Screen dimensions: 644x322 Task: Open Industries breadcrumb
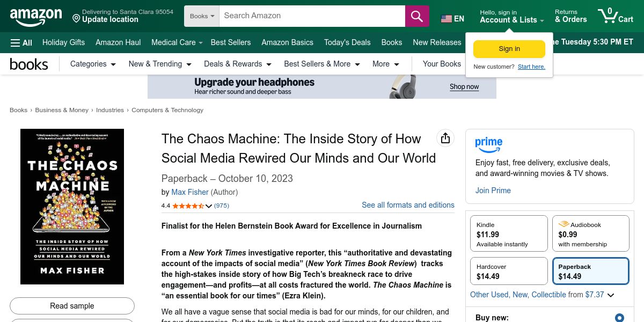coord(110,110)
